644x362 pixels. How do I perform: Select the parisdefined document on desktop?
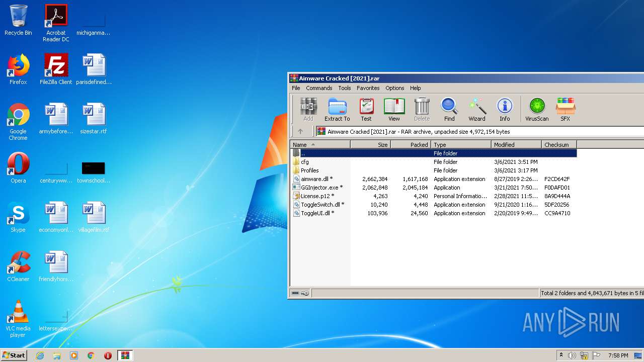[94, 69]
